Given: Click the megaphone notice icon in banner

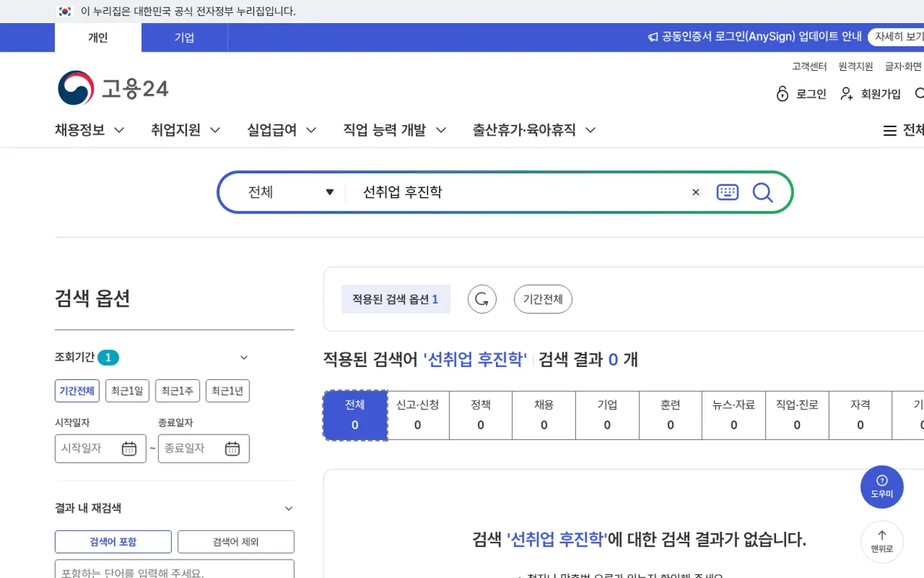Looking at the screenshot, I should click(653, 37).
